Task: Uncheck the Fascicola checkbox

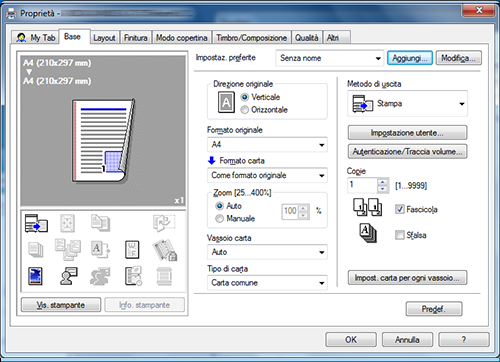Action: pyautogui.click(x=400, y=209)
